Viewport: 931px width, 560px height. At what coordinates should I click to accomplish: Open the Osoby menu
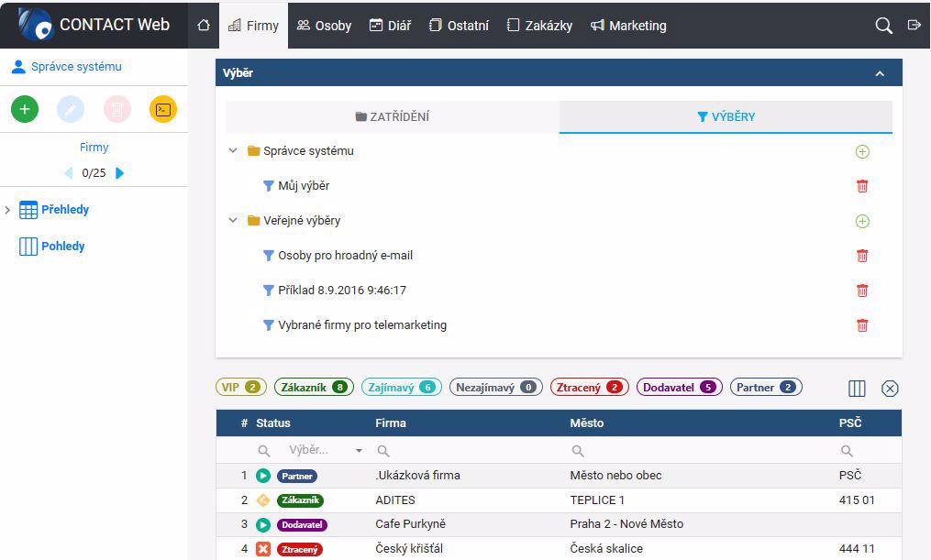pyautogui.click(x=324, y=26)
